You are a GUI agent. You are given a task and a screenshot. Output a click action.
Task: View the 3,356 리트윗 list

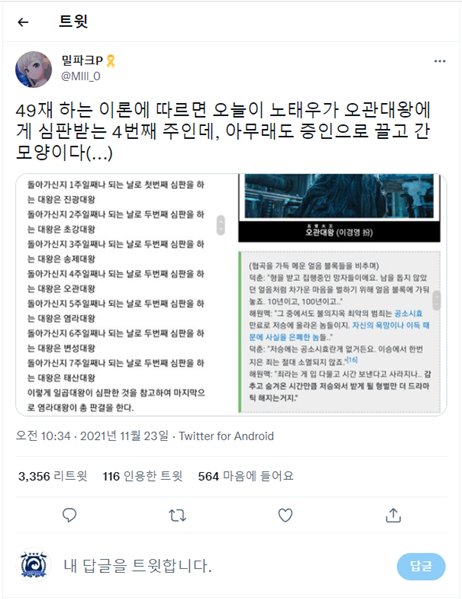pos(53,476)
